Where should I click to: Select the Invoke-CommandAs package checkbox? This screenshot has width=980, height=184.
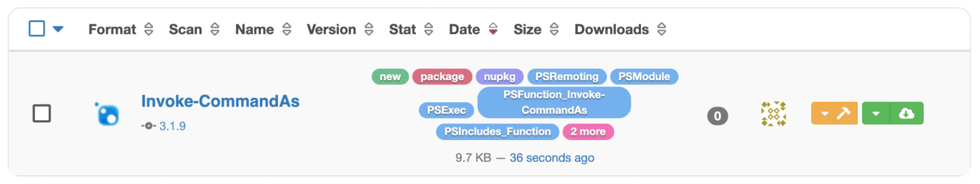click(x=42, y=113)
